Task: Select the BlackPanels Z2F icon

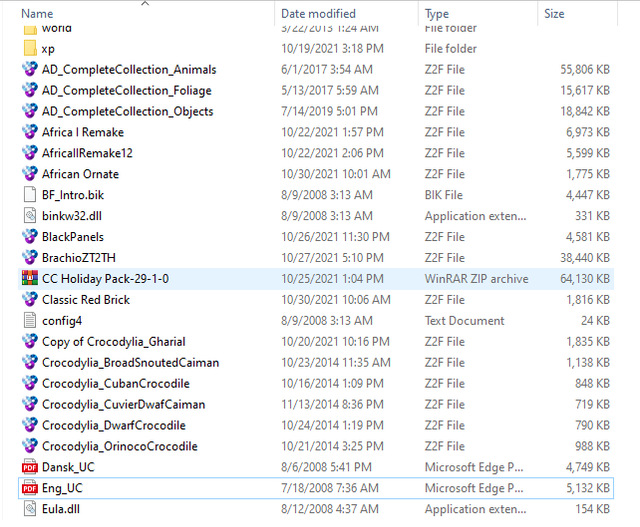Action: click(x=30, y=237)
